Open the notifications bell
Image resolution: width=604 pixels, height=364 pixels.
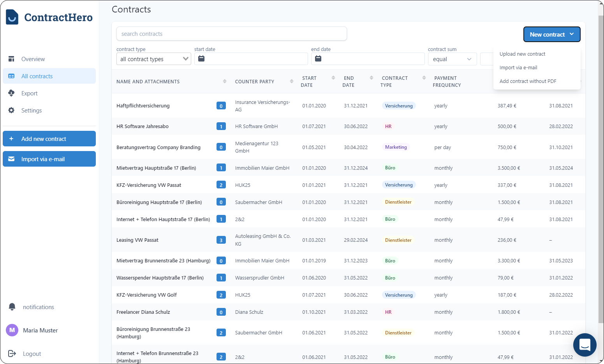pyautogui.click(x=12, y=307)
